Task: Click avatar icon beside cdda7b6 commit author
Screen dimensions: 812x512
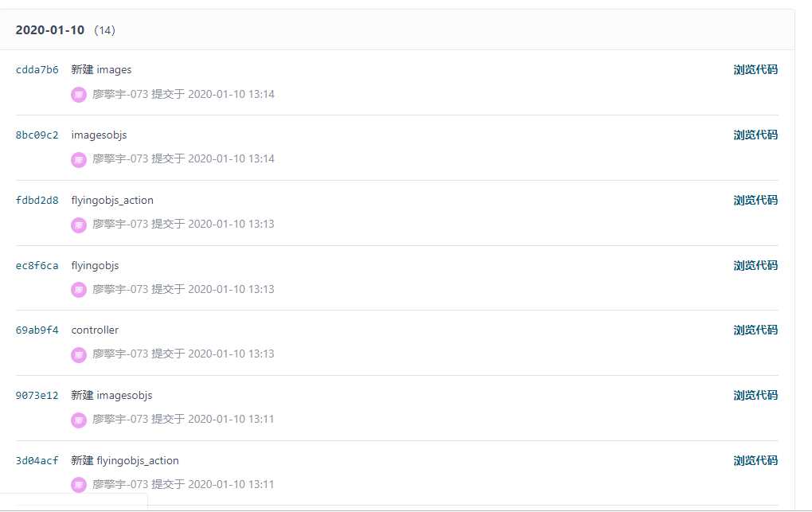Action: pos(79,94)
